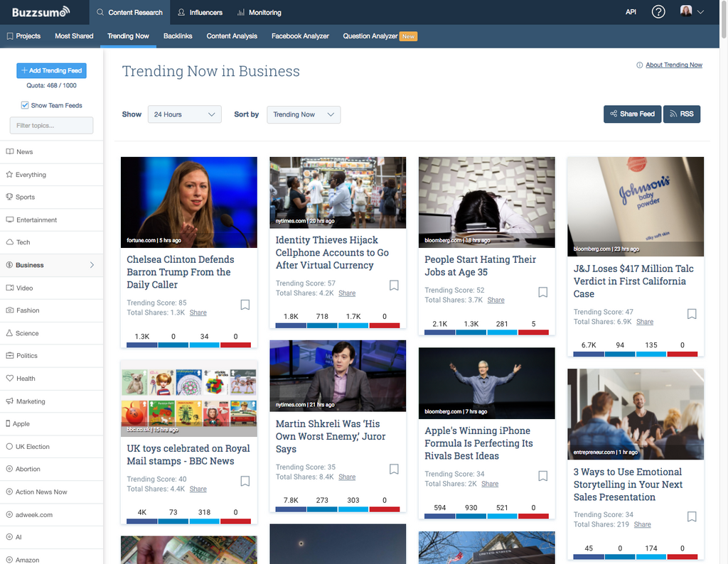The width and height of the screenshot is (728, 564).
Task: Click the Add Trending Feed button
Action: (51, 70)
